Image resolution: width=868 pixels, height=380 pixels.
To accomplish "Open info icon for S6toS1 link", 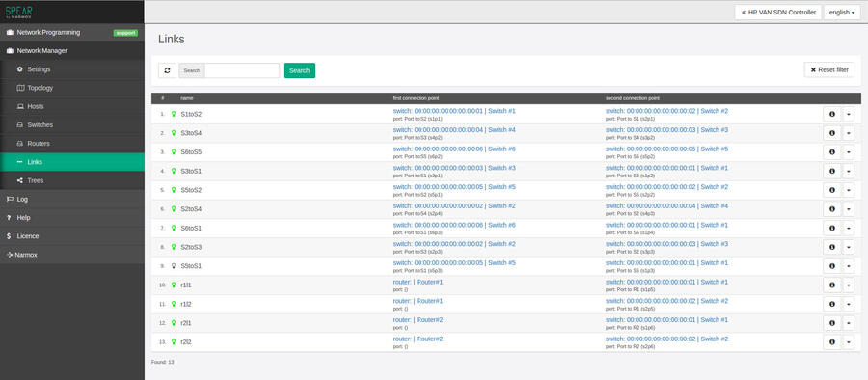I will point(831,229).
